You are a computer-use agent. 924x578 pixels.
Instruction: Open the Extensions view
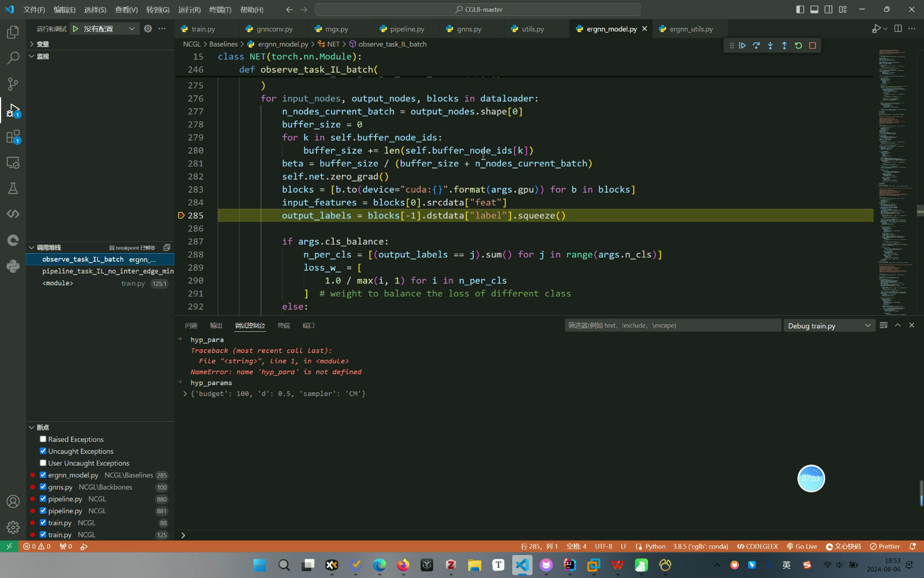tap(13, 137)
